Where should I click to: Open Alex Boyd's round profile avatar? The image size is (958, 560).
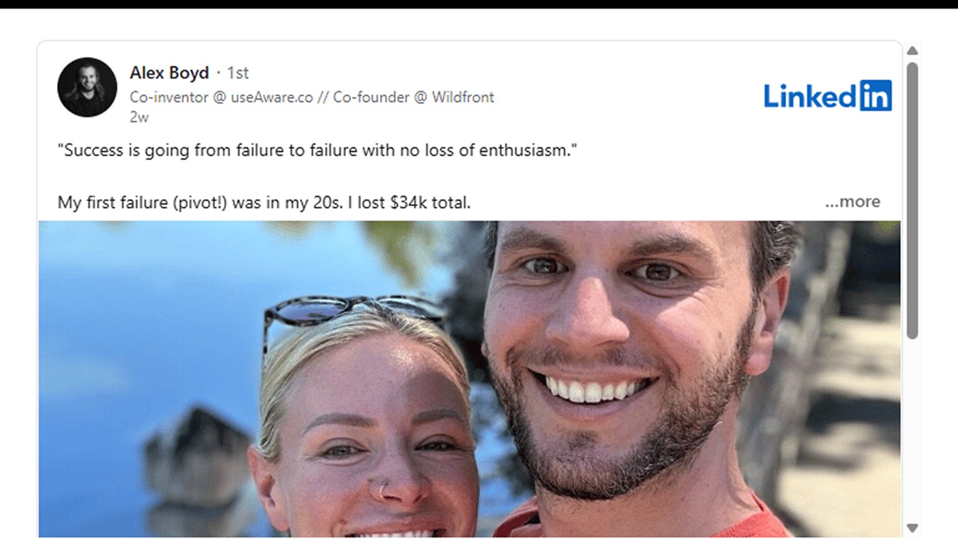[87, 87]
